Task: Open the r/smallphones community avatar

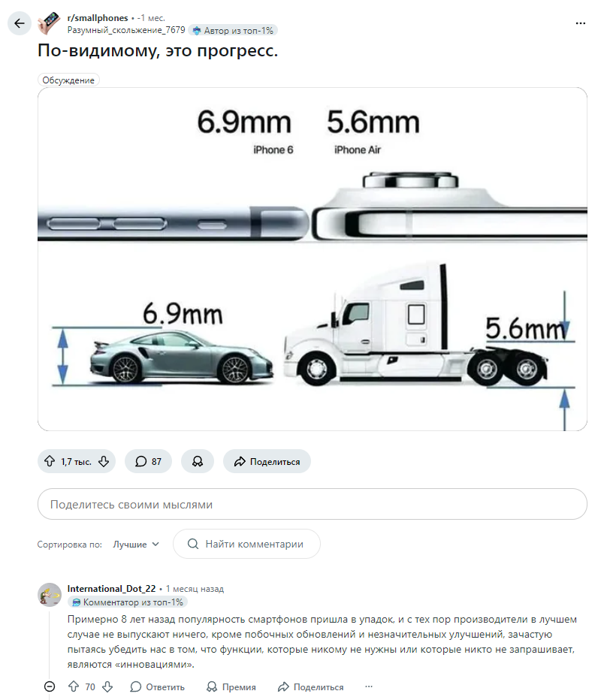Action: pyautogui.click(x=49, y=23)
